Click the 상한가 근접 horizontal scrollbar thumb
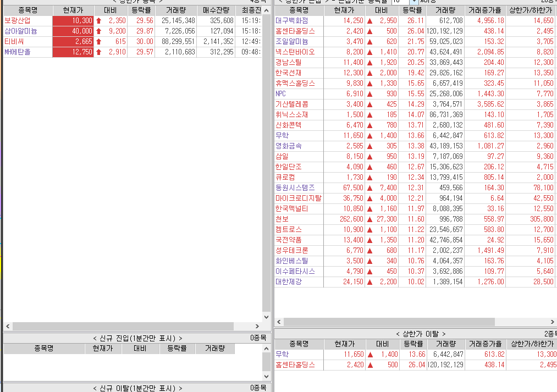 (389, 322)
